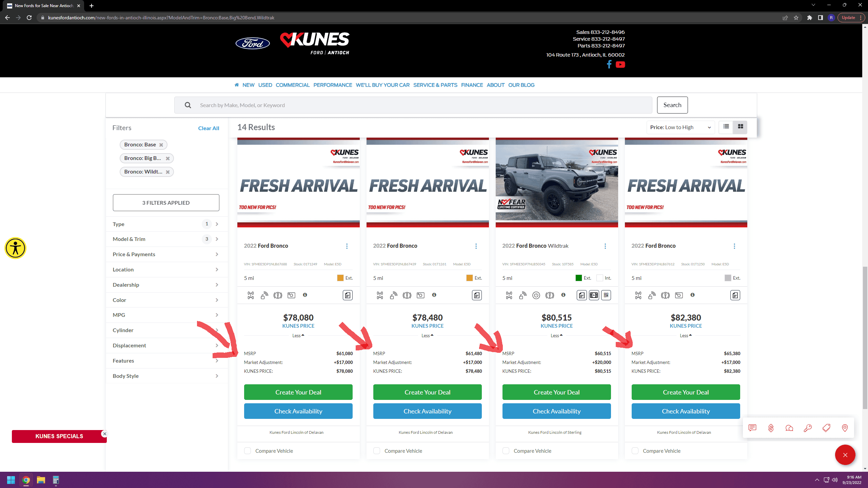Click video icon on Bronco Wildtrak card
This screenshot has width=868, height=488.
tap(594, 296)
